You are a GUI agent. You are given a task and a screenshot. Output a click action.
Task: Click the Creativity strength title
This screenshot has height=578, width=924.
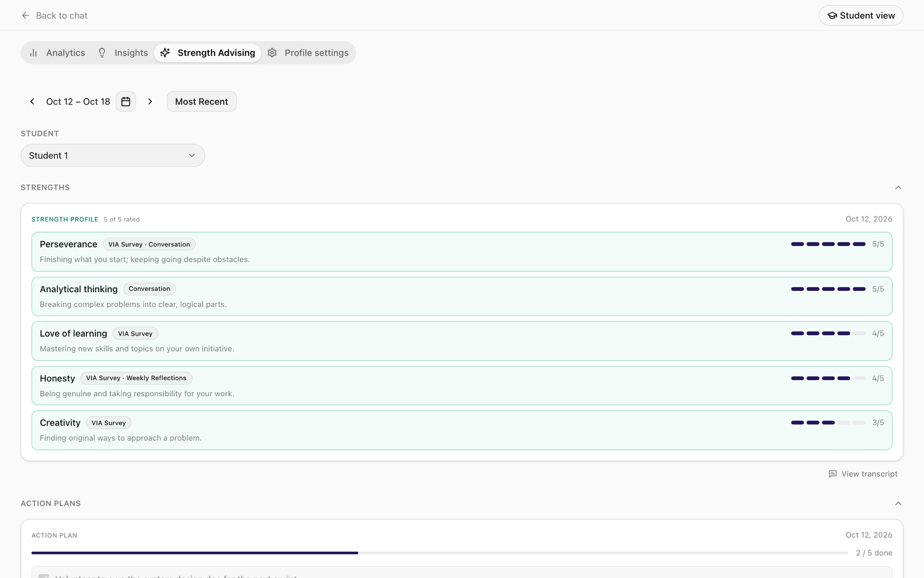(60, 423)
